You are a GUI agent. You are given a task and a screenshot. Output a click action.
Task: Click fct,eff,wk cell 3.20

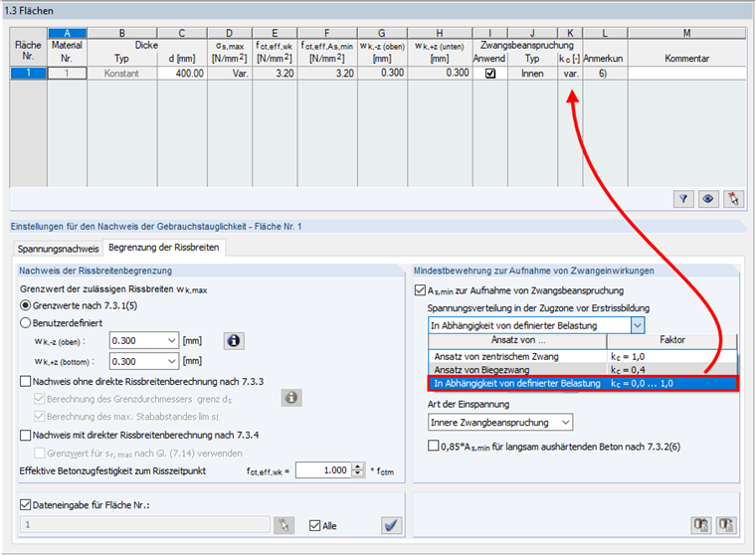(x=275, y=74)
